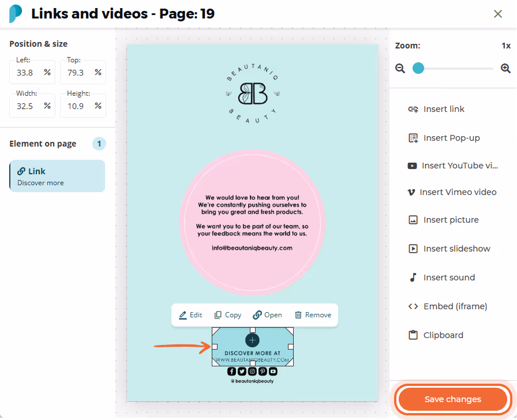Click the Insert sound music note icon

pyautogui.click(x=413, y=277)
